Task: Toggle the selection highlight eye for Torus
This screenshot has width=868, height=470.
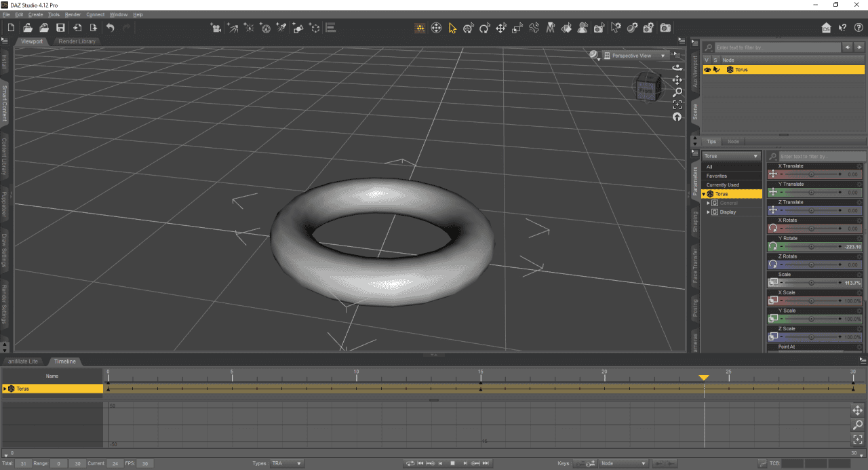Action: click(717, 69)
